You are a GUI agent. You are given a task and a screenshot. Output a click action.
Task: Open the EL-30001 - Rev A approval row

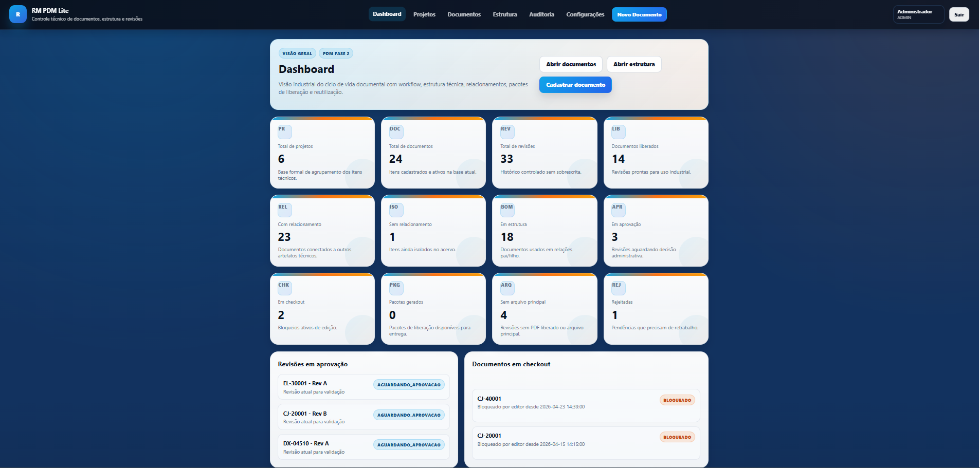coord(364,387)
